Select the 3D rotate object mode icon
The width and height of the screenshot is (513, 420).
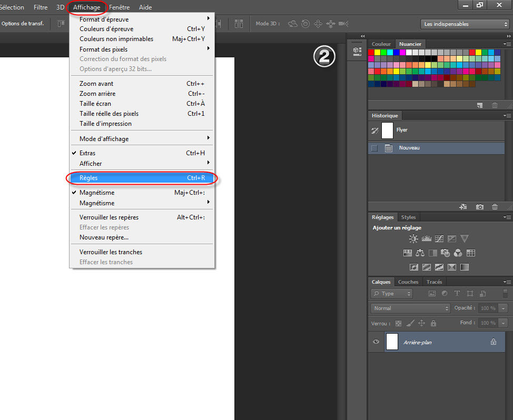click(x=292, y=24)
